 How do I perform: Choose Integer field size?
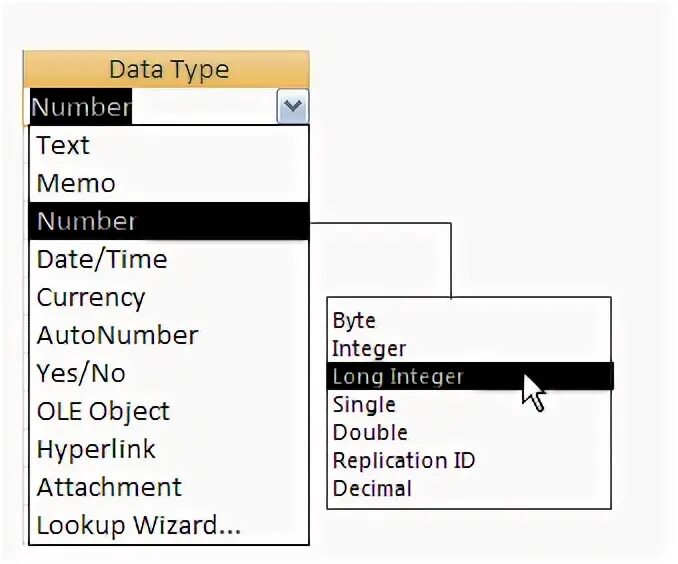coord(469,349)
